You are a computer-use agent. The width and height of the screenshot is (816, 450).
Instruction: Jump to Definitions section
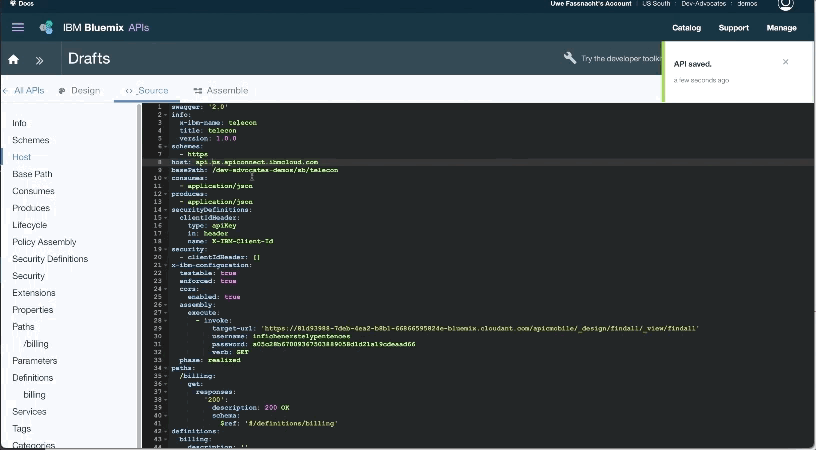pyautogui.click(x=33, y=378)
